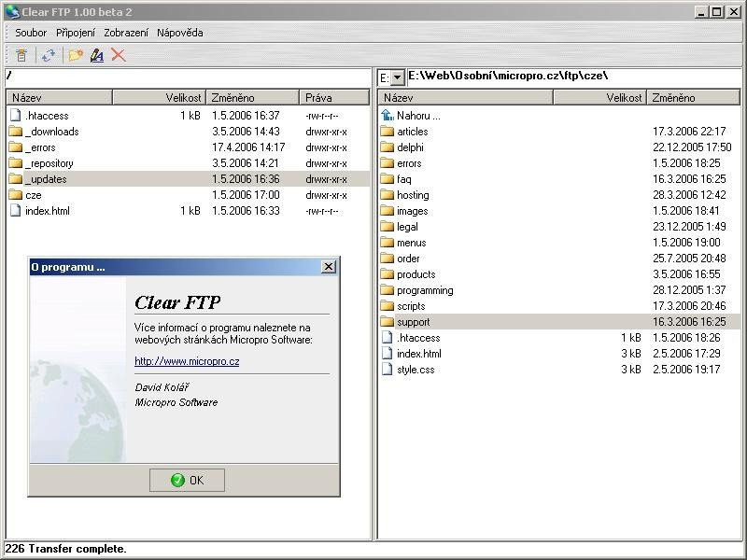Viewport: 747px width, 560px height.
Task: Select the products folder name
Action: (x=416, y=274)
